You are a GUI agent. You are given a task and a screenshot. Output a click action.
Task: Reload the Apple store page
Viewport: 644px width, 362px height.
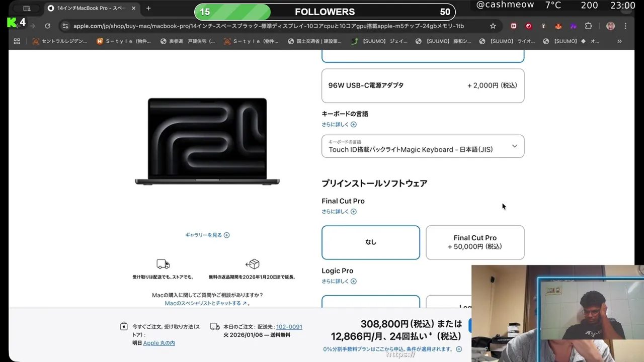click(47, 26)
